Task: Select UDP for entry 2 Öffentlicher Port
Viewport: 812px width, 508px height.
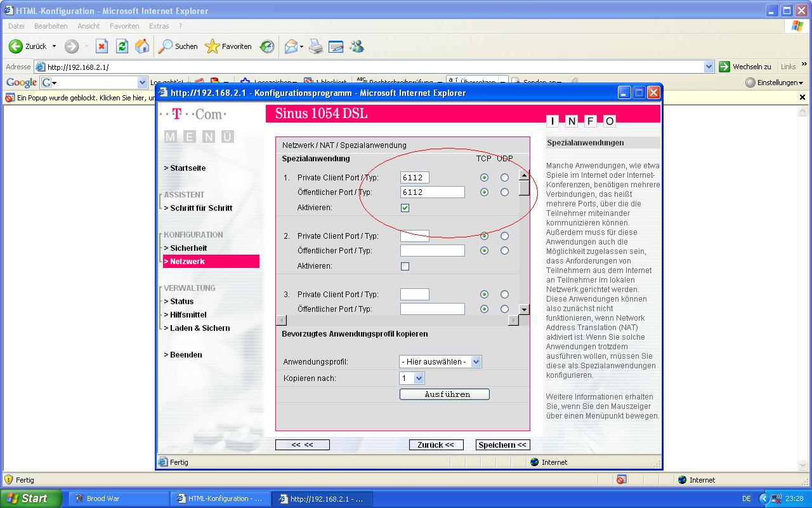Action: pyautogui.click(x=505, y=251)
